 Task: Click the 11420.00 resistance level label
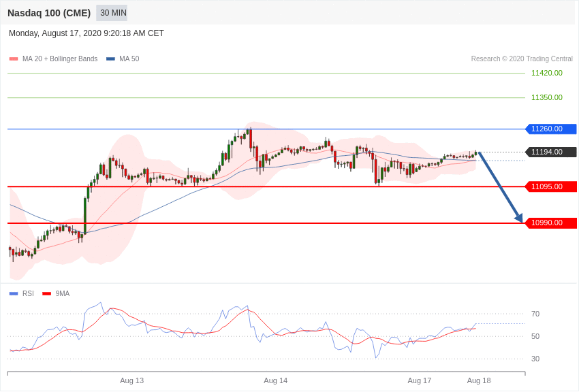coord(546,73)
